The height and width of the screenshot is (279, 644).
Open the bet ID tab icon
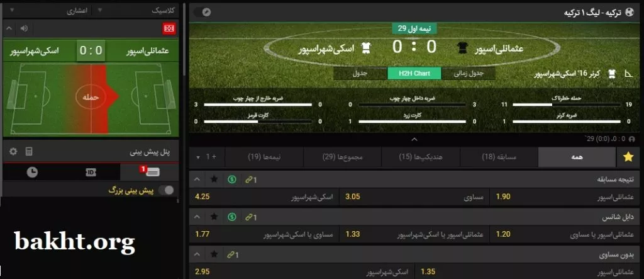pos(91,172)
